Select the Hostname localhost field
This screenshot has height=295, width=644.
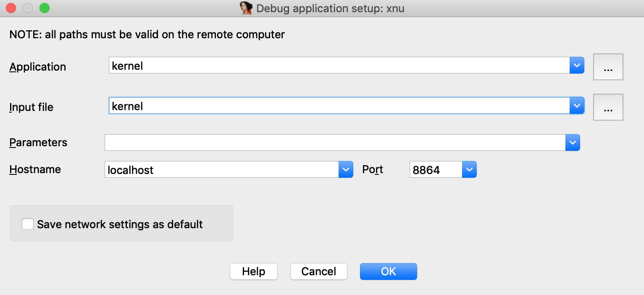point(221,170)
